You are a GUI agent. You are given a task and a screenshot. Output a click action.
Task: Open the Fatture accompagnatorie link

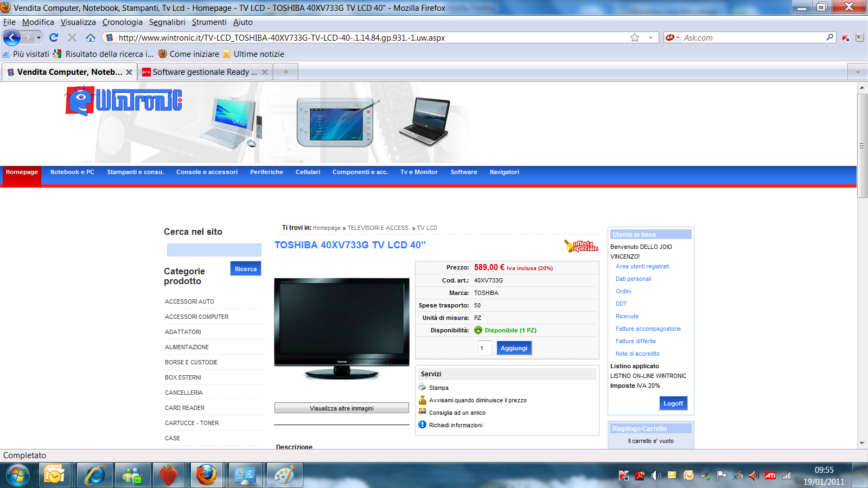pyautogui.click(x=648, y=329)
